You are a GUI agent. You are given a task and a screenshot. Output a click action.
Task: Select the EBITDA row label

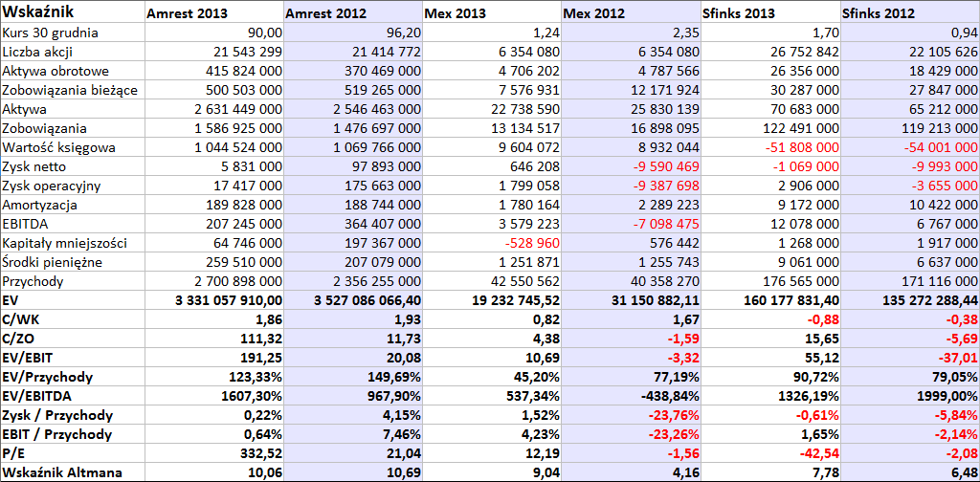coord(73,224)
